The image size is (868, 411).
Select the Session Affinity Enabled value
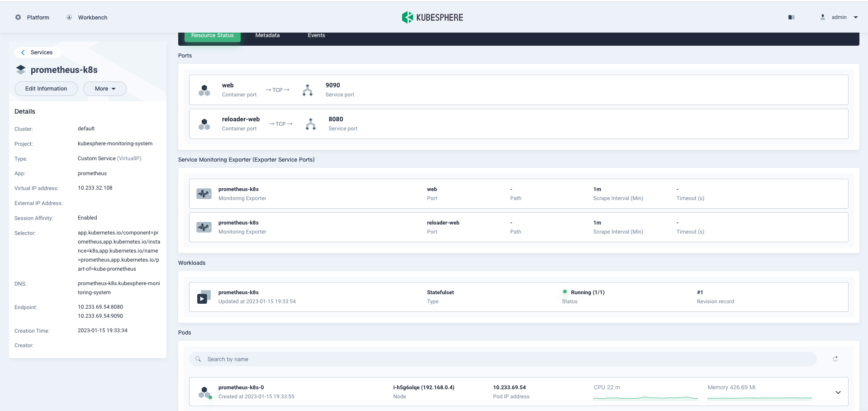[x=87, y=218]
